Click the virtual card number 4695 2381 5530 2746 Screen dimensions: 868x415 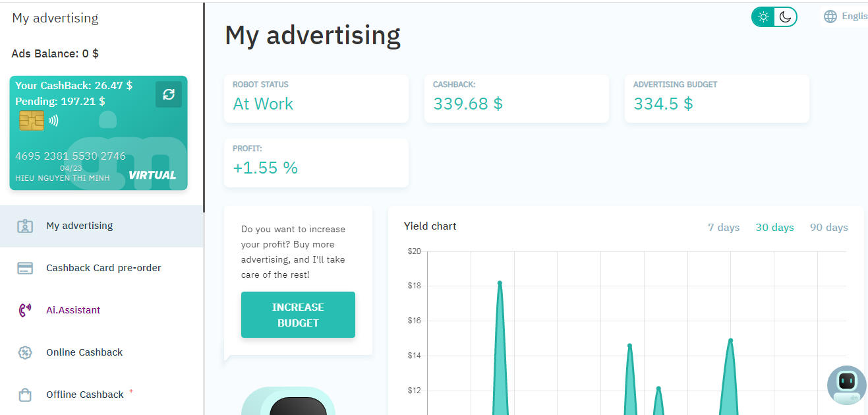click(71, 156)
